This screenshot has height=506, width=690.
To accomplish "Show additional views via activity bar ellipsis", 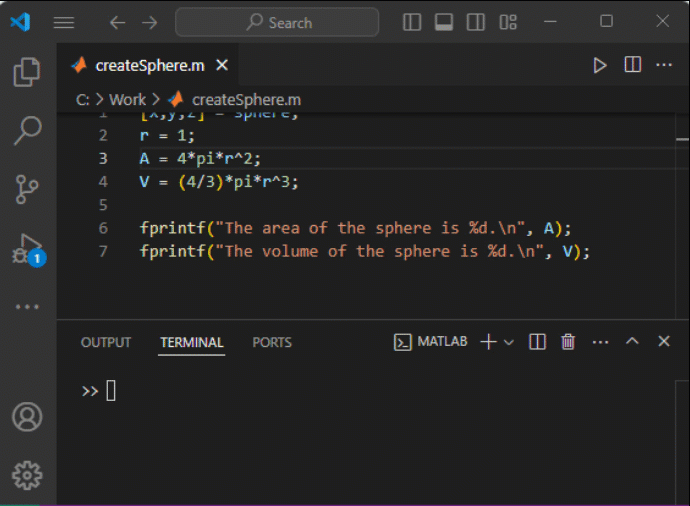I will pos(27,307).
